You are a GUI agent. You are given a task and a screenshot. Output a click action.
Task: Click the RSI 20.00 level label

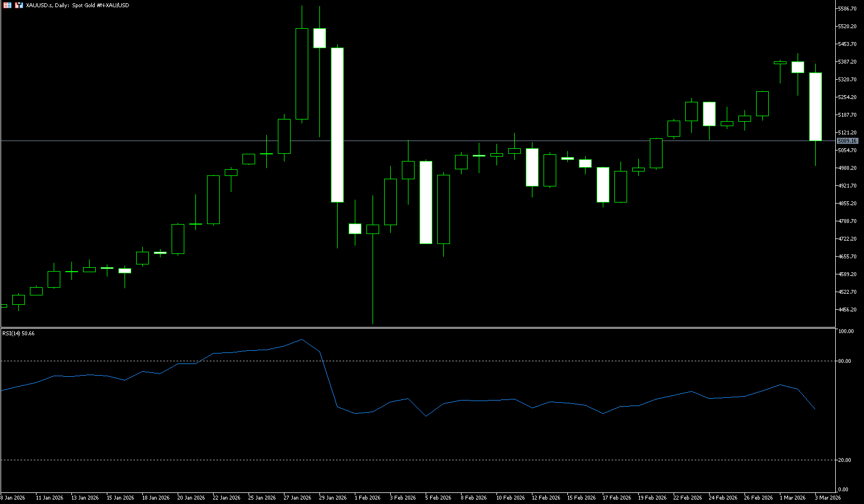[x=845, y=460]
